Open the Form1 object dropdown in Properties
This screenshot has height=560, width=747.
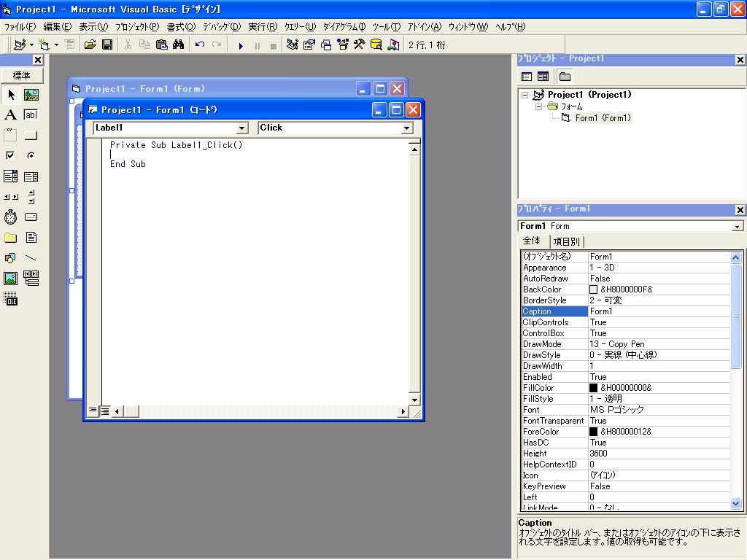(738, 227)
